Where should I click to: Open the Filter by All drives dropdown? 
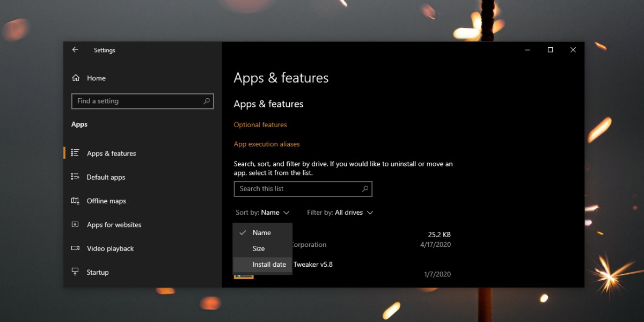coord(340,213)
